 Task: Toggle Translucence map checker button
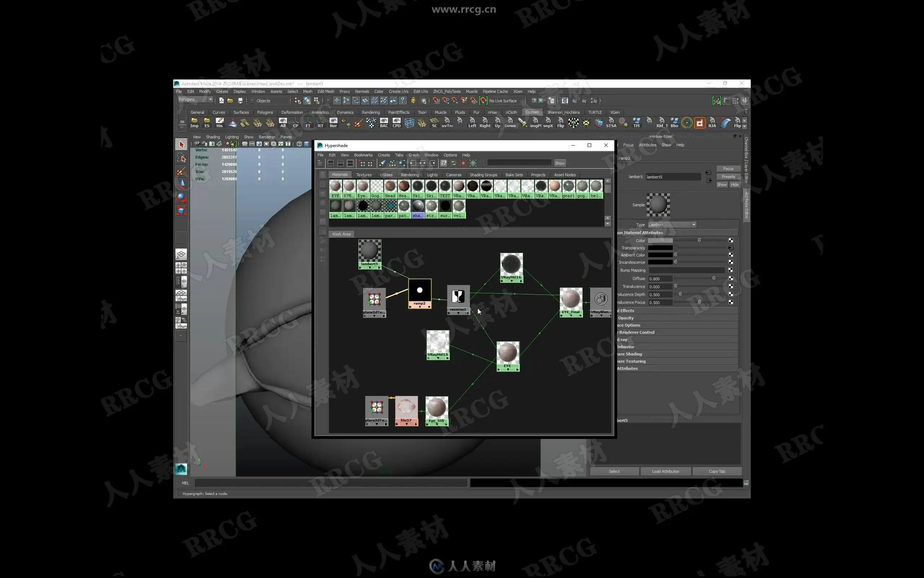(731, 287)
